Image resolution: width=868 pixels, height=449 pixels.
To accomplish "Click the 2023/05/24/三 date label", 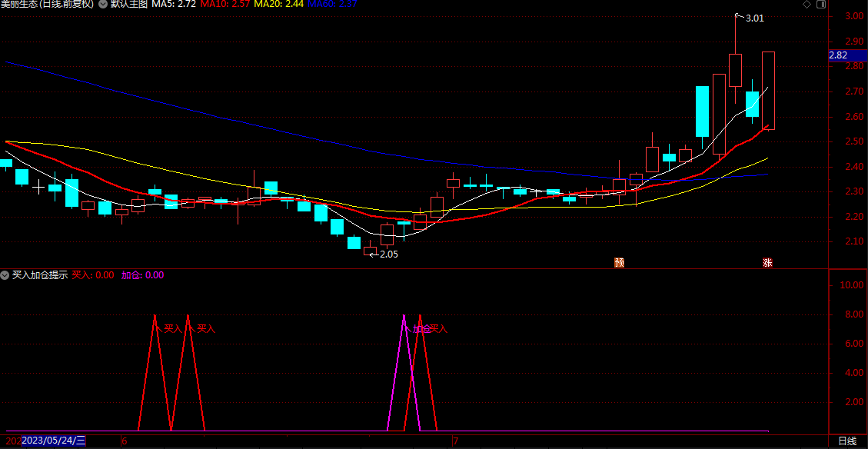I will point(54,441).
